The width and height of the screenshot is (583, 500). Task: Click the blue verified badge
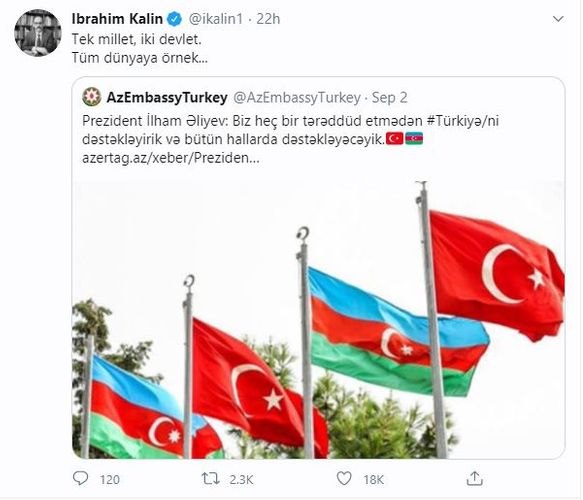pos(174,19)
